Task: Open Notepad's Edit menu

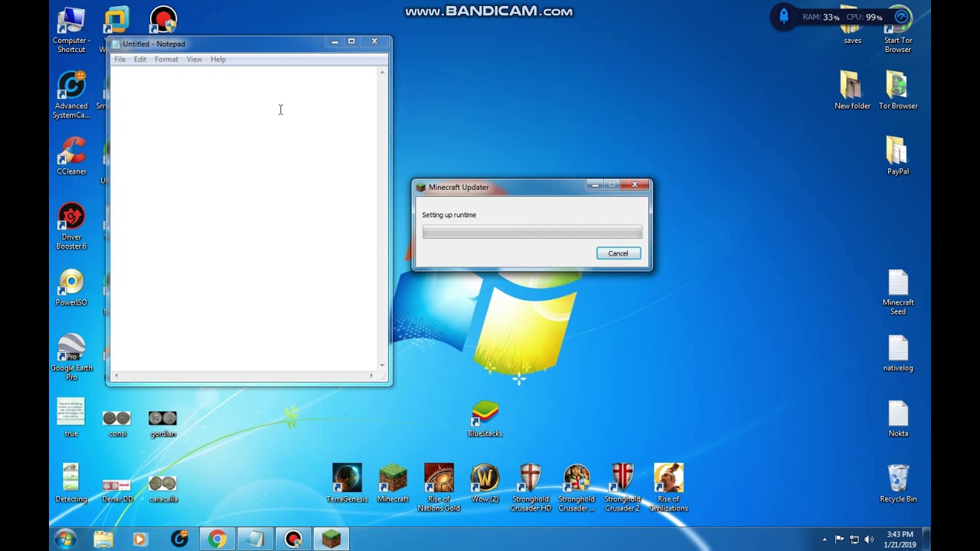Action: click(x=140, y=59)
